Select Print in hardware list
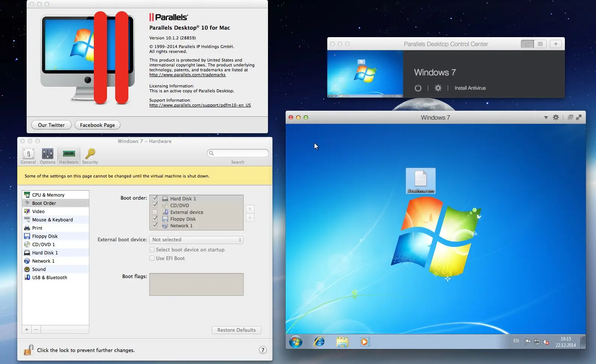The width and height of the screenshot is (596, 364). [56, 228]
